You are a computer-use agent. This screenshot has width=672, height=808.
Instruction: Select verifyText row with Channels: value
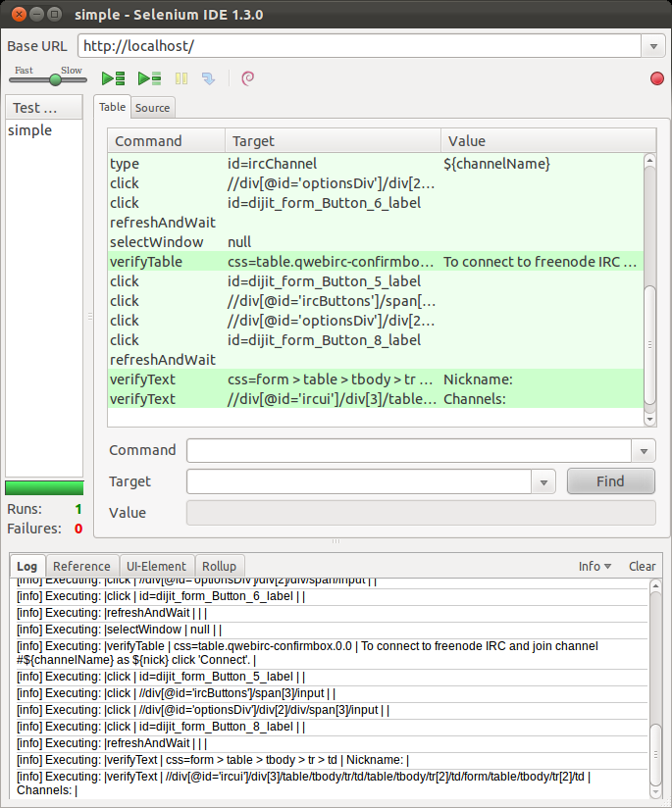pyautogui.click(x=376, y=399)
